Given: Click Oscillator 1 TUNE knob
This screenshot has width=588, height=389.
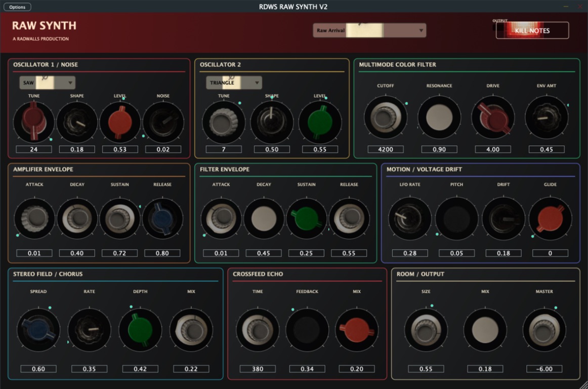Looking at the screenshot, I should click(x=34, y=122).
